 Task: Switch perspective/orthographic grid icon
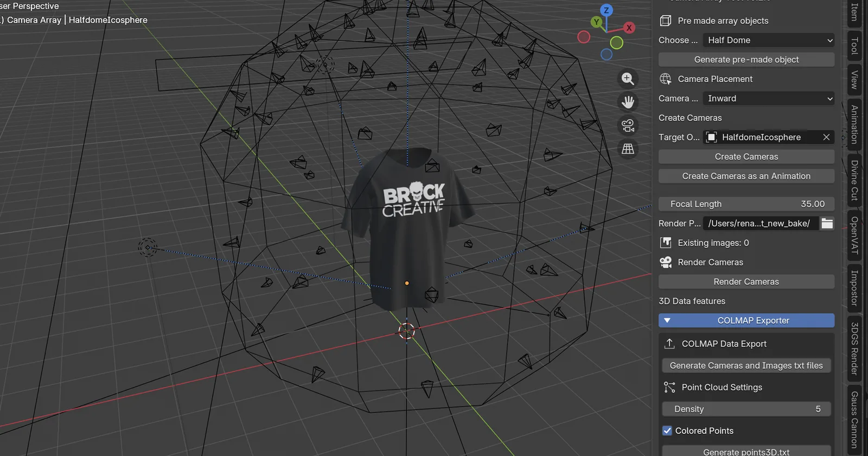[628, 149]
